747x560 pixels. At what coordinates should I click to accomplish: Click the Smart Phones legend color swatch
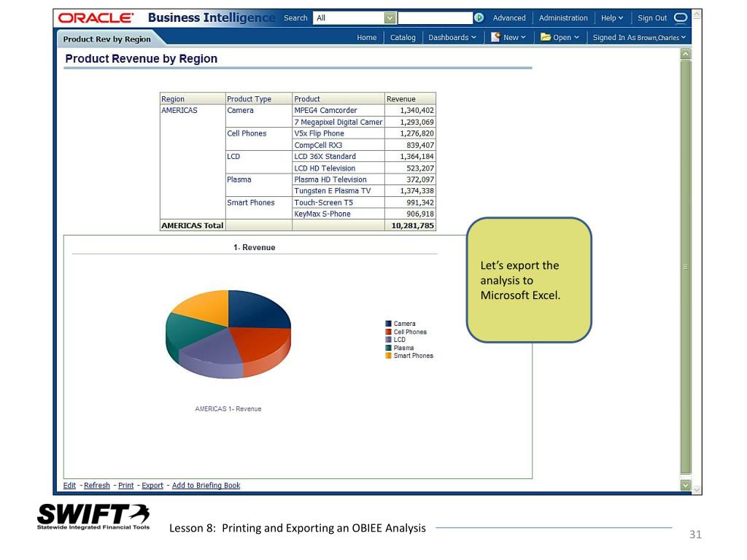[388, 356]
